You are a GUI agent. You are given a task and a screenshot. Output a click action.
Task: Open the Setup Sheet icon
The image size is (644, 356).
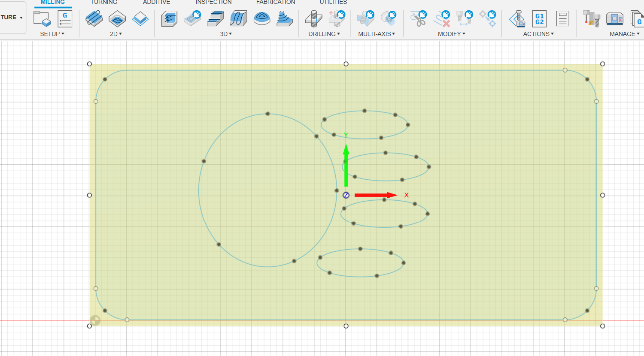point(562,19)
